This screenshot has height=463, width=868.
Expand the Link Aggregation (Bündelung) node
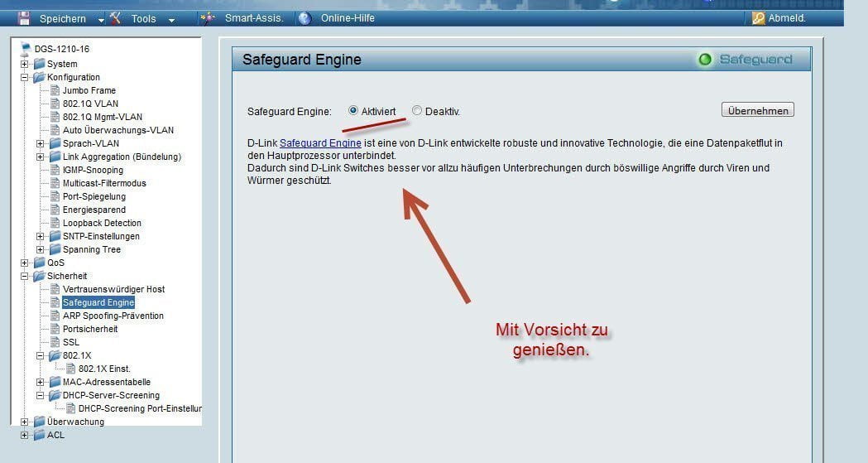point(40,157)
